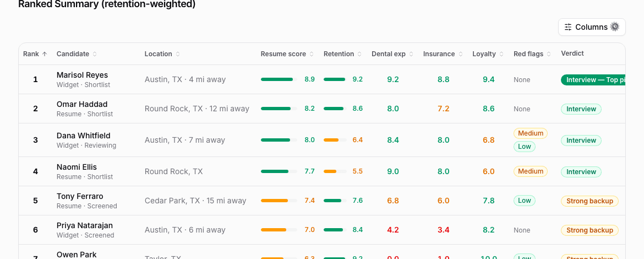Open candidate Owen Park
Image resolution: width=644 pixels, height=259 pixels.
77,255
